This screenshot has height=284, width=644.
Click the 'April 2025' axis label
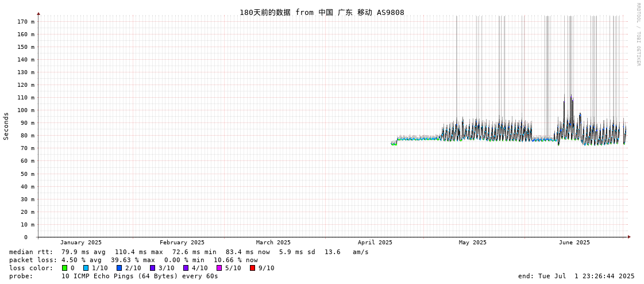coord(375,243)
